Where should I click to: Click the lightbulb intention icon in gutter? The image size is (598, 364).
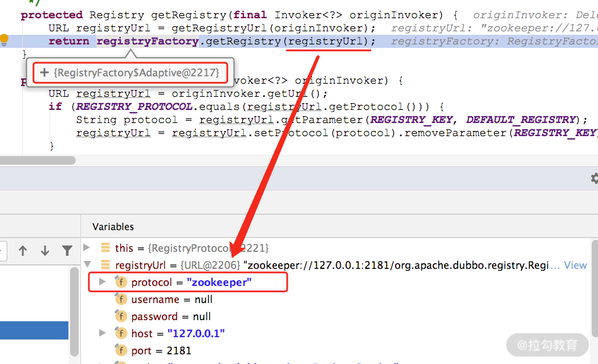4,40
